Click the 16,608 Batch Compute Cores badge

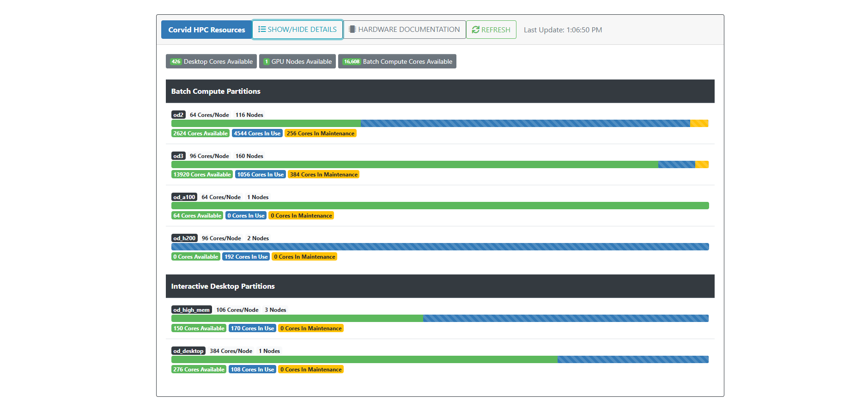(x=397, y=61)
